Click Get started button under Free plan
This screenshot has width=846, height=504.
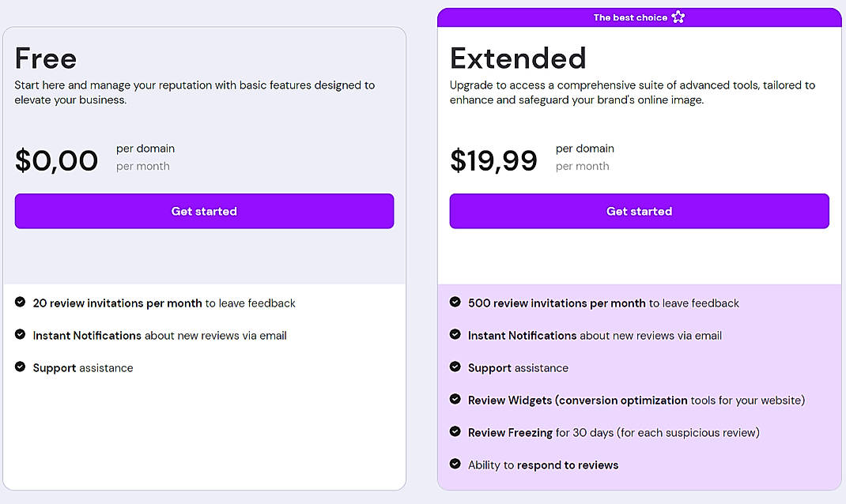click(x=204, y=211)
